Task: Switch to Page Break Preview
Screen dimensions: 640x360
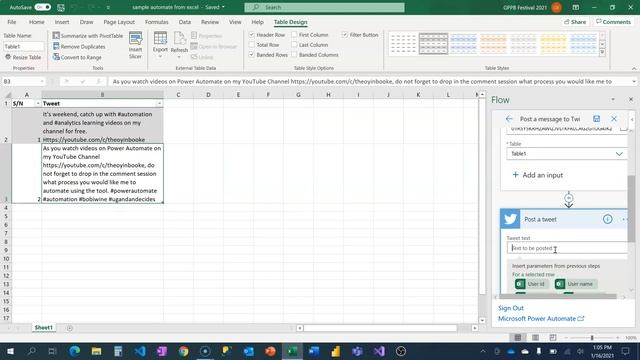Action: [x=553, y=338]
